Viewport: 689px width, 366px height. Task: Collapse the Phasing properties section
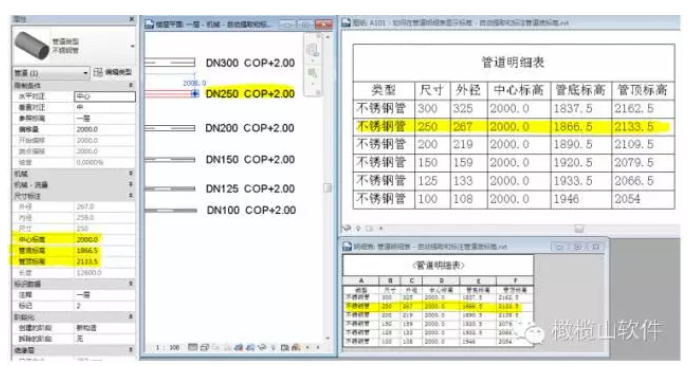pyautogui.click(x=131, y=316)
